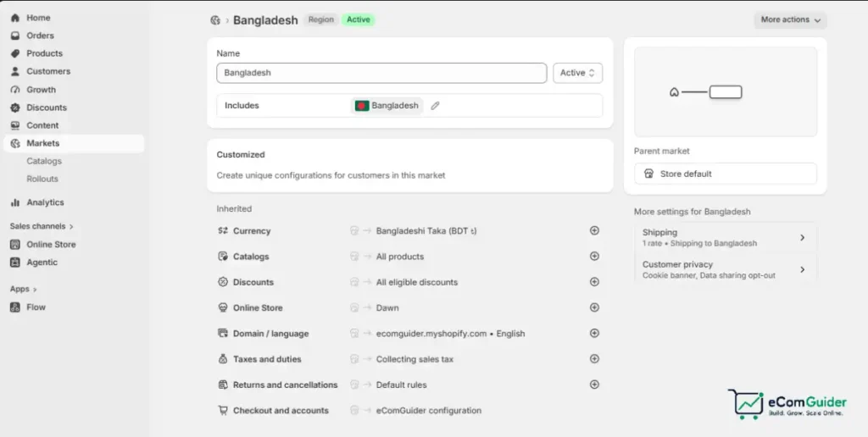Image resolution: width=868 pixels, height=437 pixels.
Task: Click the Online Store icon in sidebar
Action: click(15, 245)
